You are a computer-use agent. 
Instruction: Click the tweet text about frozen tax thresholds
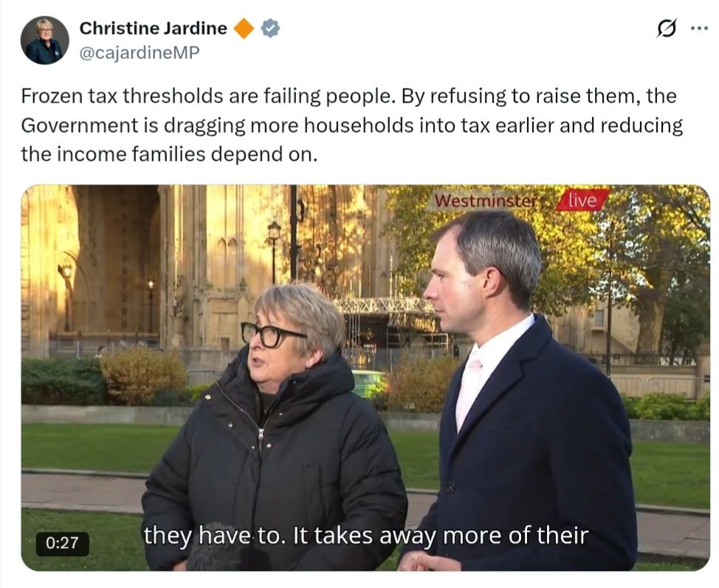click(351, 125)
